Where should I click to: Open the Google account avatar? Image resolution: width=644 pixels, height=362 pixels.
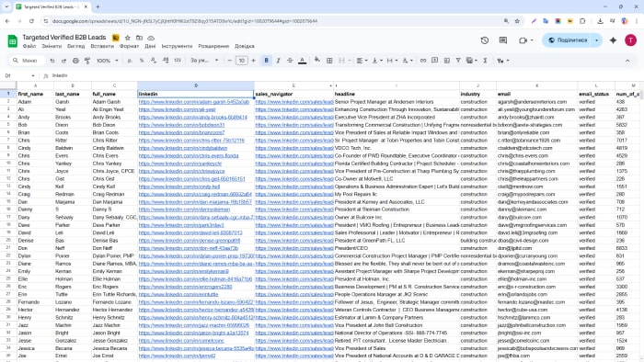(630, 40)
